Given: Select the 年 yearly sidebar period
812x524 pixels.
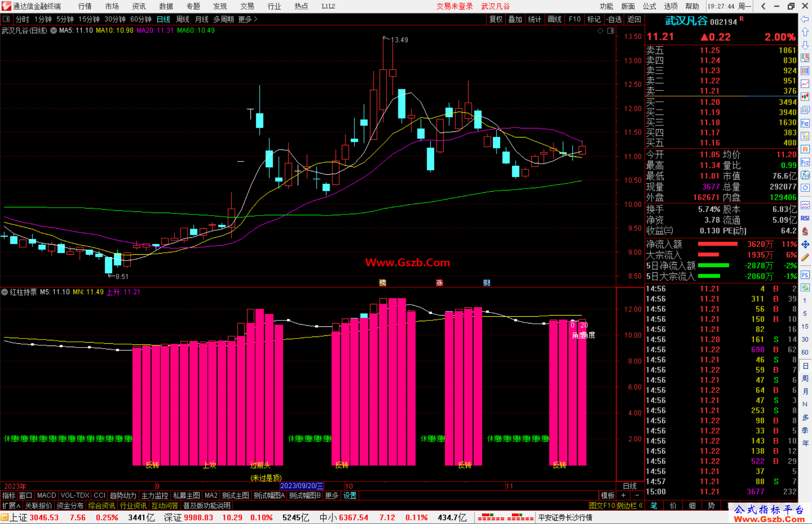Looking at the screenshot, I should 805,443.
